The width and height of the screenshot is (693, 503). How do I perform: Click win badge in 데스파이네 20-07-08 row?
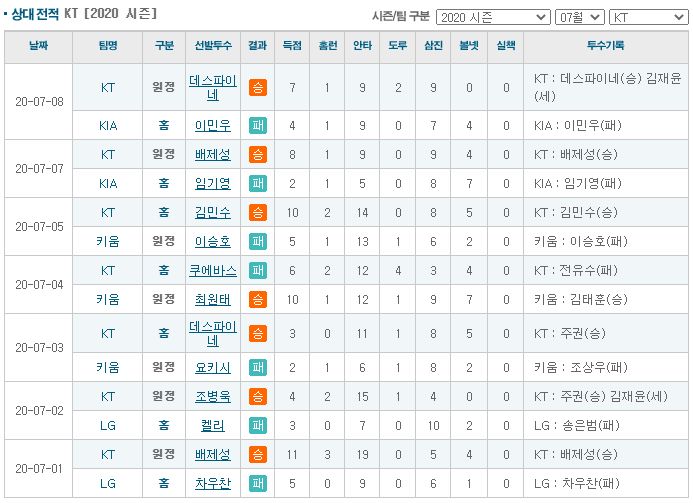pos(258,88)
